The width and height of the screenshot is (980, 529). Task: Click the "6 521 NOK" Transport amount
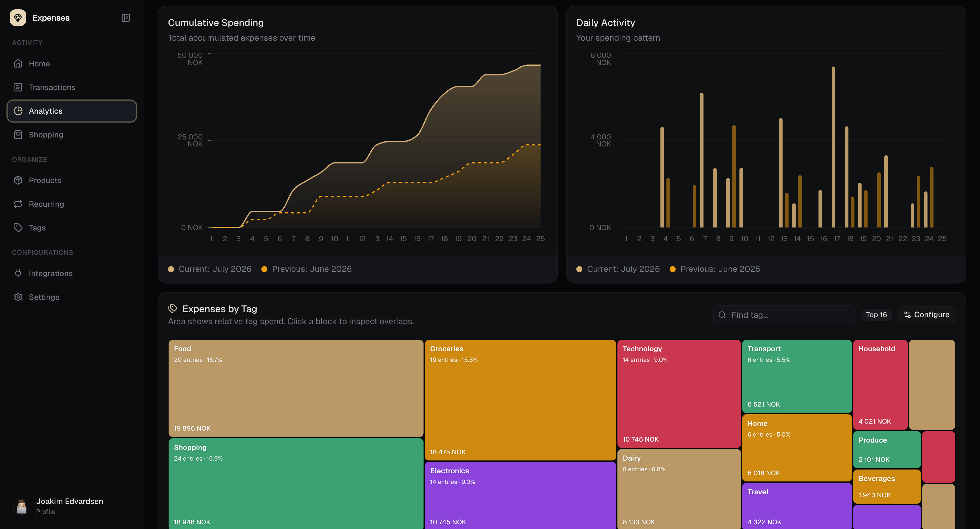[x=764, y=404]
